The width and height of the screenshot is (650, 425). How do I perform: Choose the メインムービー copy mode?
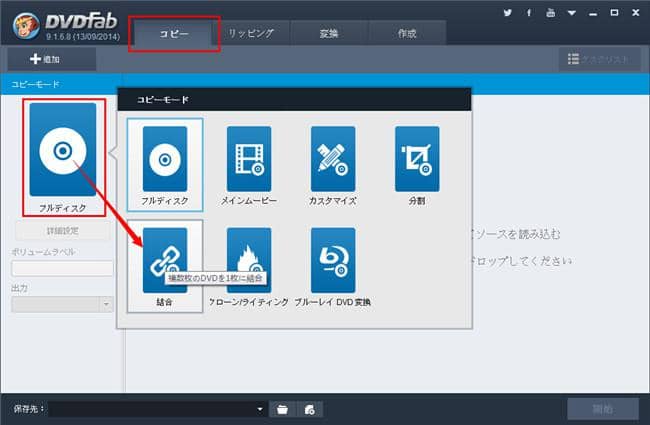(x=249, y=165)
